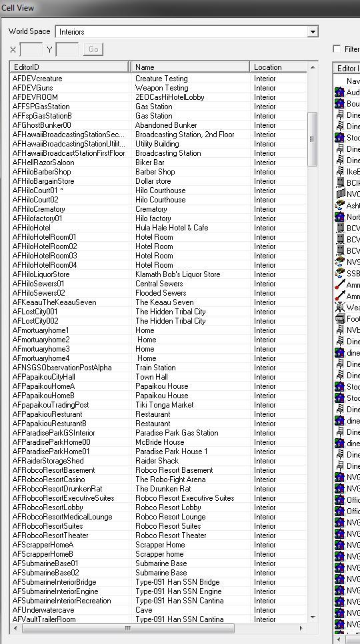Click the house icon beside the 'Aud' object row

coord(339,93)
